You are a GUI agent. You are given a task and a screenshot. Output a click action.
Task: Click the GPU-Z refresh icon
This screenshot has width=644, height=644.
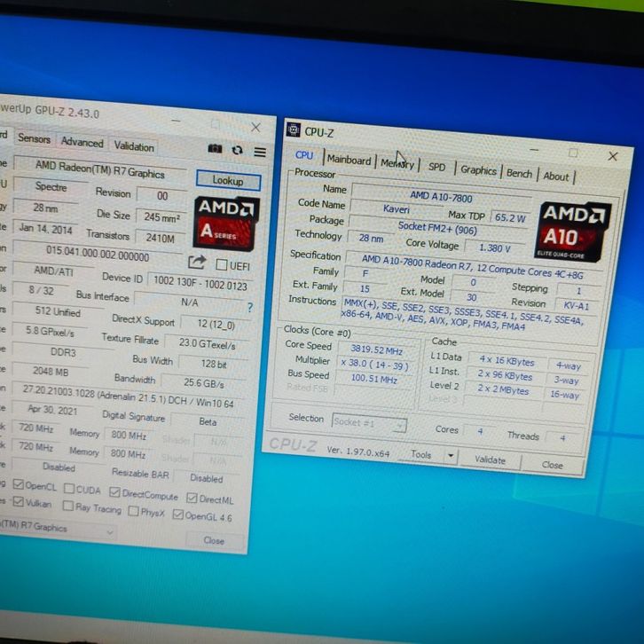(237, 150)
